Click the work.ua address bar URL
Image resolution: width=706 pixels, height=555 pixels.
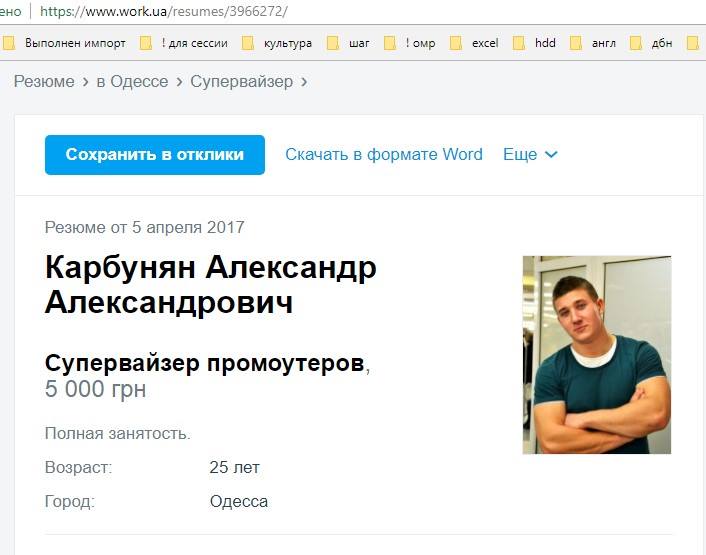click(163, 11)
